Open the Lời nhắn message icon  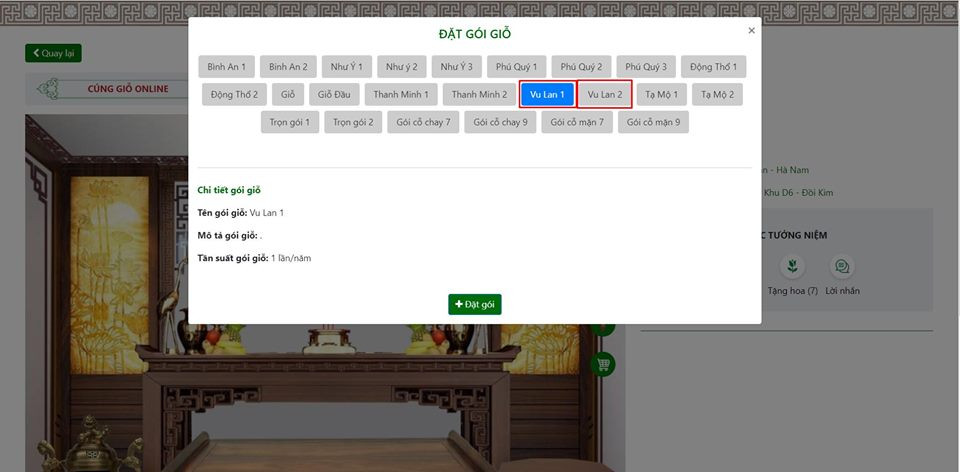[842, 267]
